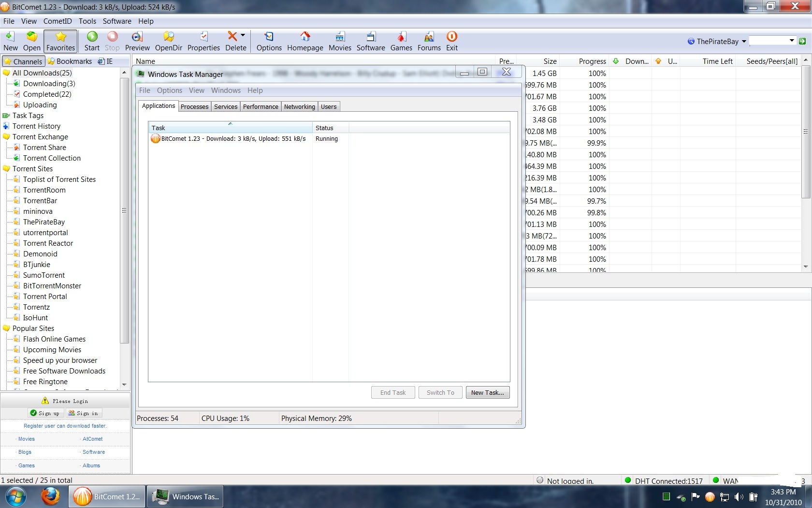Click the red Delete icon

coord(232,36)
